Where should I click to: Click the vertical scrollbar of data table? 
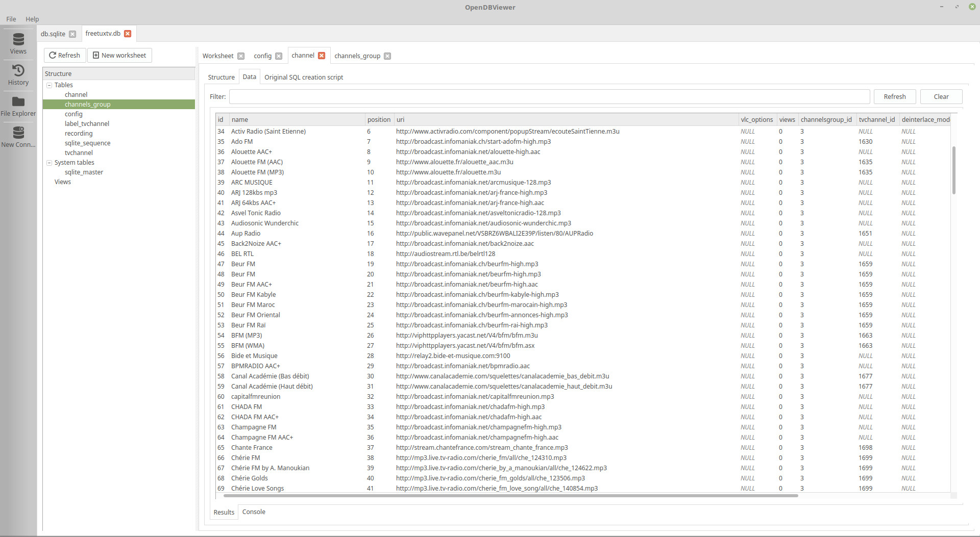click(953, 170)
